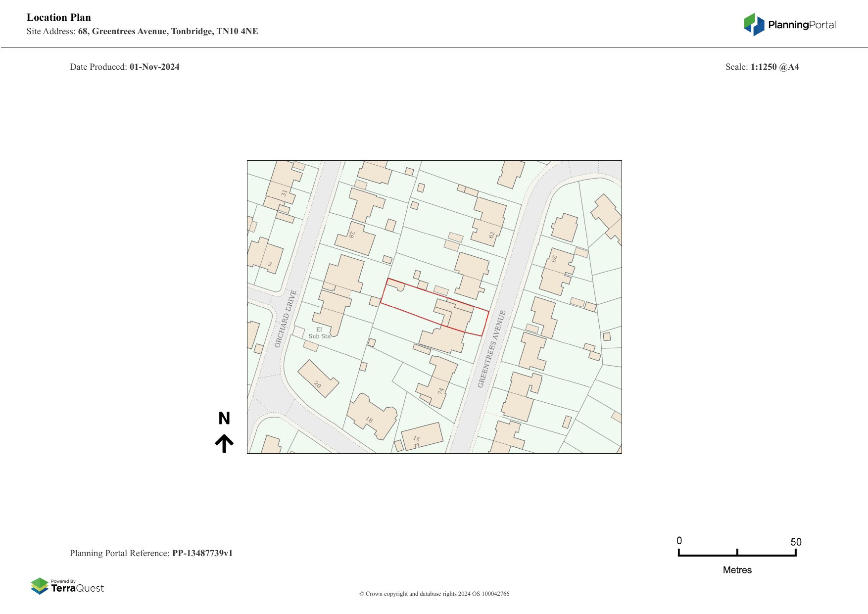Viewport: 868px width, 614px height.
Task: Select the building numbered 74
Action: point(437,381)
